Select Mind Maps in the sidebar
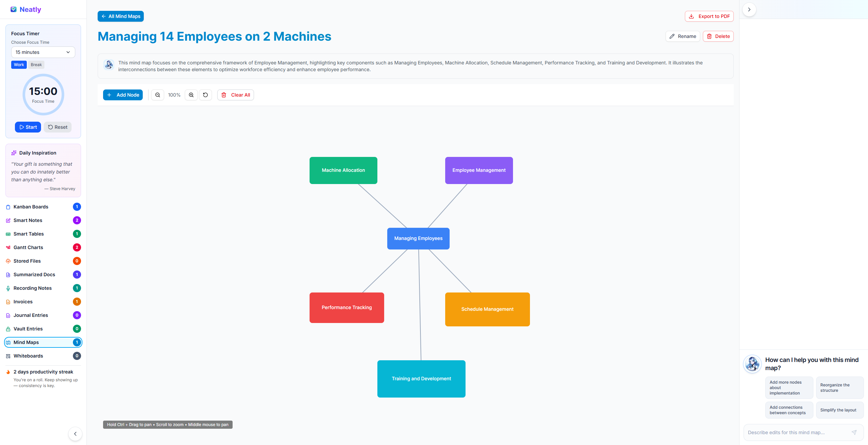 tap(26, 342)
